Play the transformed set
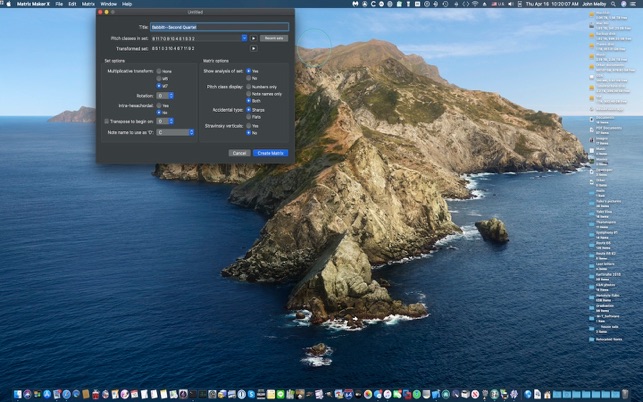643x402 pixels. click(253, 48)
